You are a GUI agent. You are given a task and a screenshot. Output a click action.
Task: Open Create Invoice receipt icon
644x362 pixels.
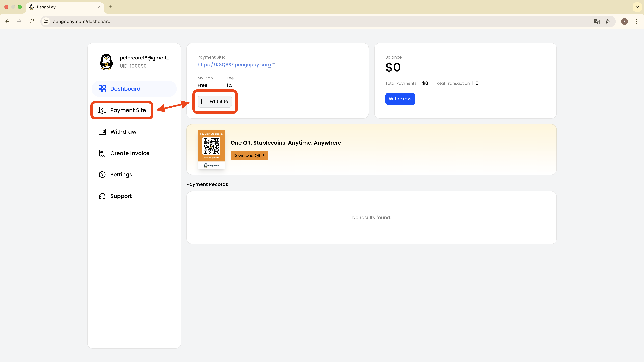pos(102,153)
